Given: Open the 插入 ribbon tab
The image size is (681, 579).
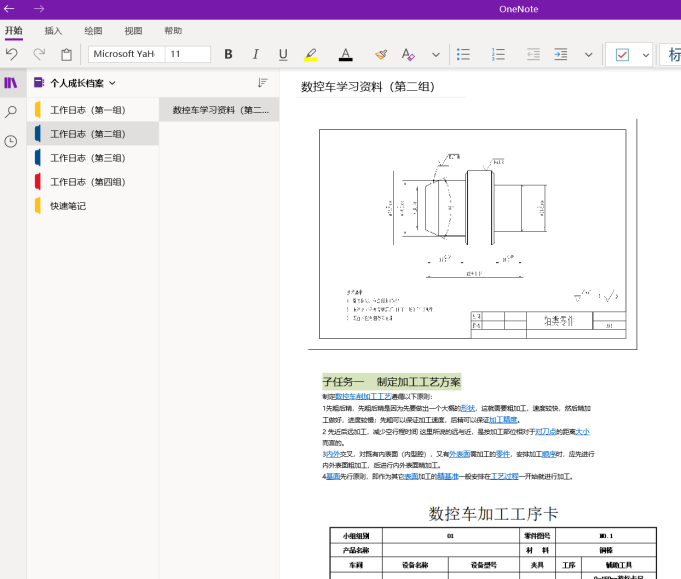Looking at the screenshot, I should click(x=53, y=30).
